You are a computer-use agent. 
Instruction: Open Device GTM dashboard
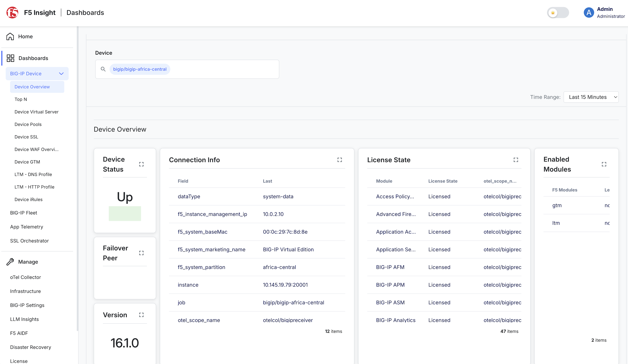pos(27,162)
